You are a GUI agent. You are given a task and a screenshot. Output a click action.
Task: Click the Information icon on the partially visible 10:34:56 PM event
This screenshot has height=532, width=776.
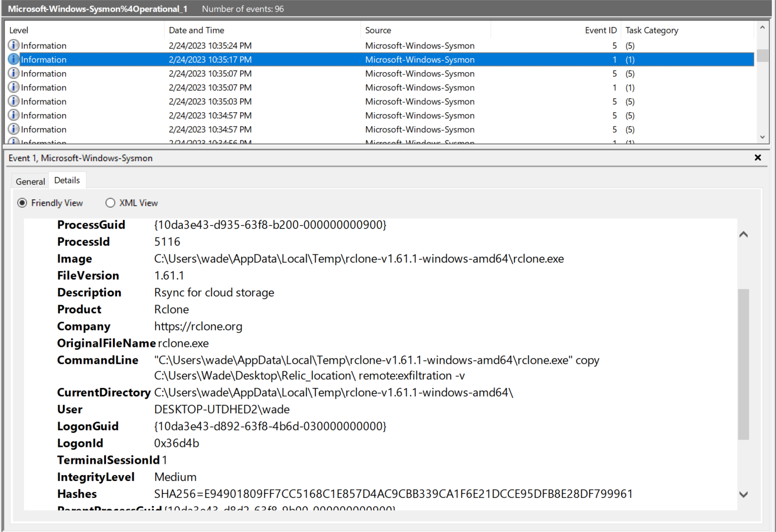pos(13,142)
